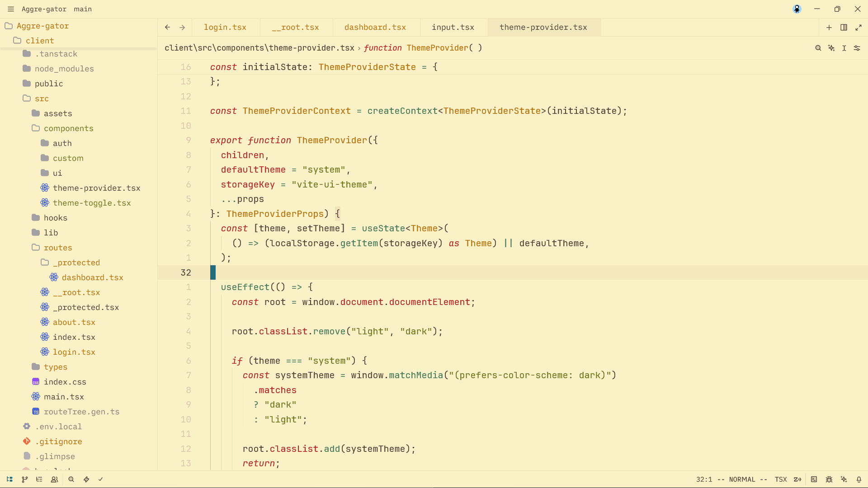Switch to the input.tsx tab
868x488 pixels.
(x=453, y=27)
